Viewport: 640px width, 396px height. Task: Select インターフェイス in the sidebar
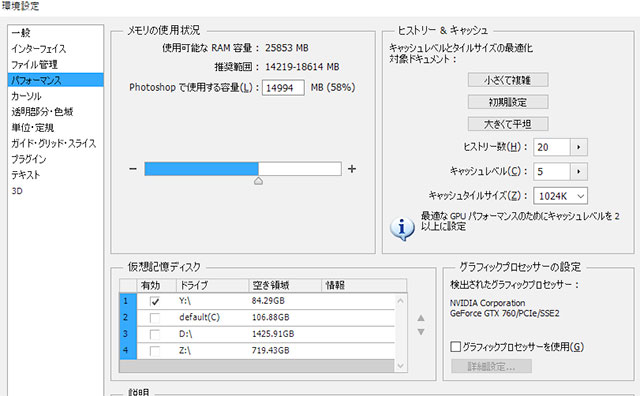pos(38,49)
